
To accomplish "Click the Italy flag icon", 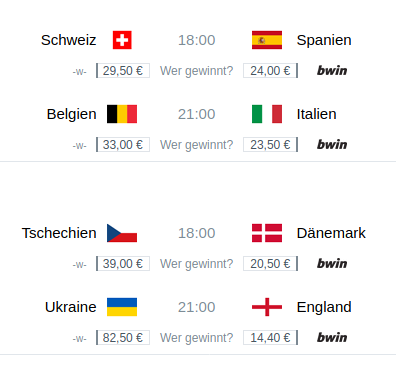I will pos(267,114).
